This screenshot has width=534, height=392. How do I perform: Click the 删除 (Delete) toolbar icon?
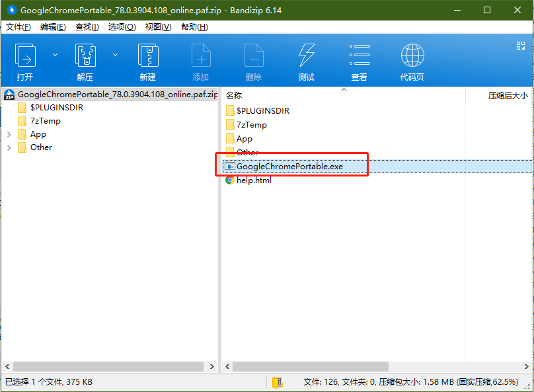point(254,56)
